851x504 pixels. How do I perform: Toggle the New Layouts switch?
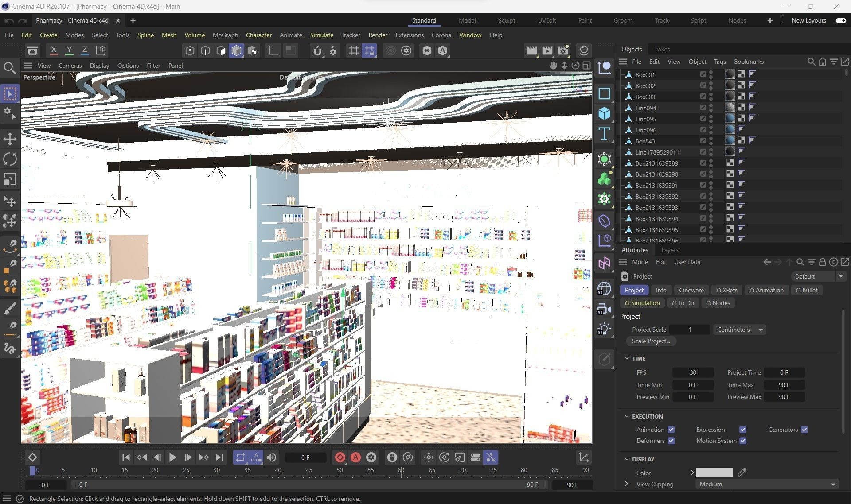(840, 20)
